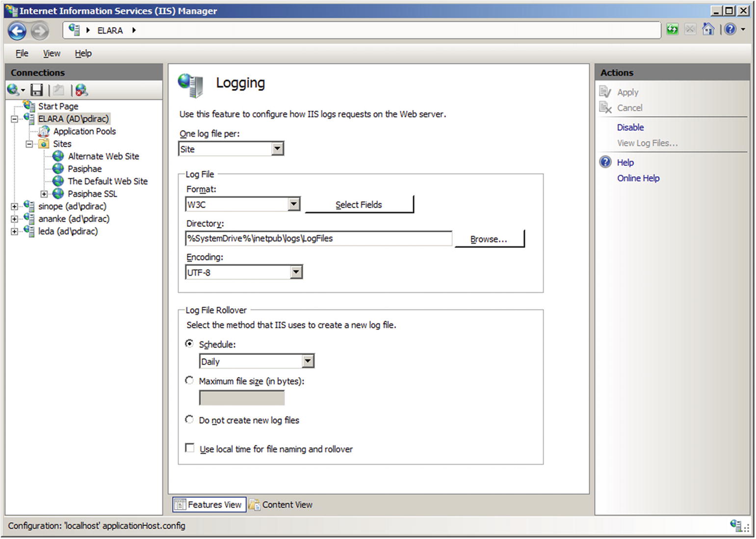Open the Online Help link
The image size is (756, 539).
point(638,178)
